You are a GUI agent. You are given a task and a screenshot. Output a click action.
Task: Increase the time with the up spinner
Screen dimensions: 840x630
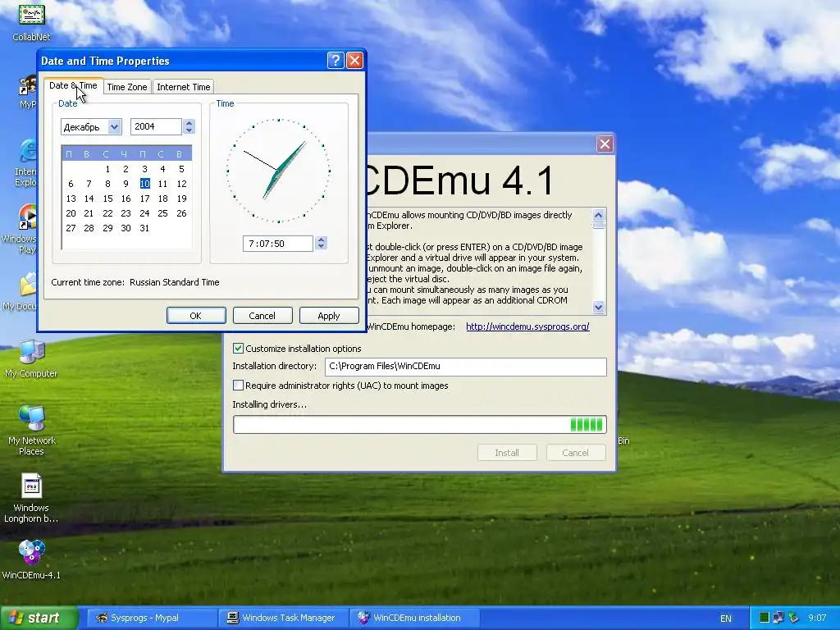[321, 240]
